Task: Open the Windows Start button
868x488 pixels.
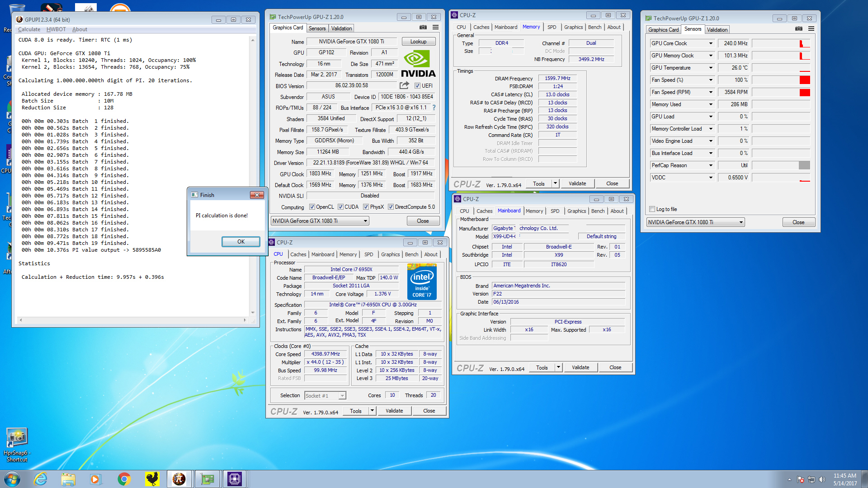Action: 12,479
